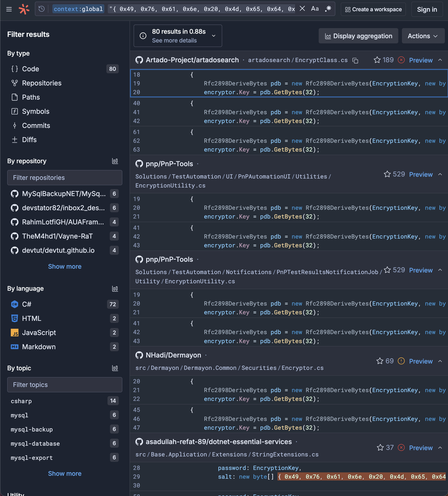Filter by Code type

pos(65,69)
